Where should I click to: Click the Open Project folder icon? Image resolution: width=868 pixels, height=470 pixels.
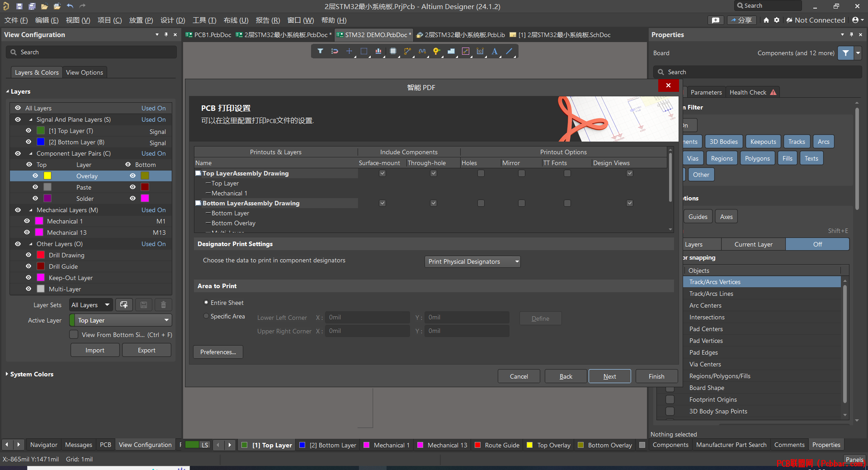tap(57, 6)
